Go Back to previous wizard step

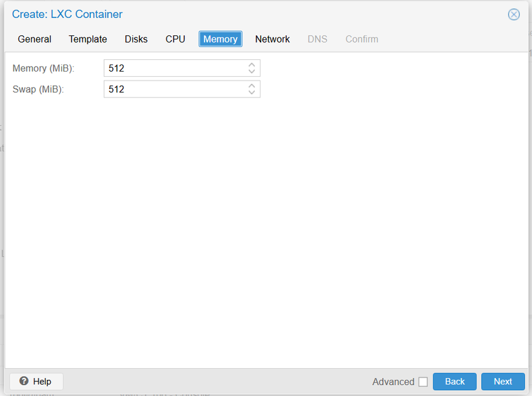[455, 381]
